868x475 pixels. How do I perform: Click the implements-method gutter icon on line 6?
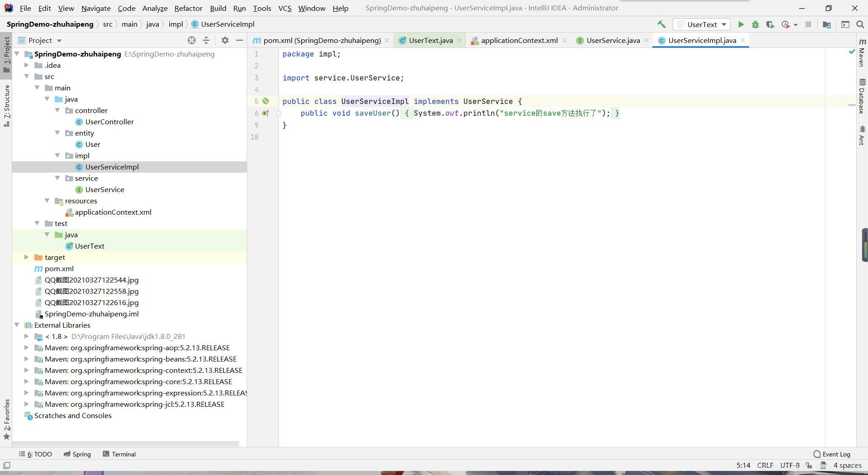click(x=266, y=113)
